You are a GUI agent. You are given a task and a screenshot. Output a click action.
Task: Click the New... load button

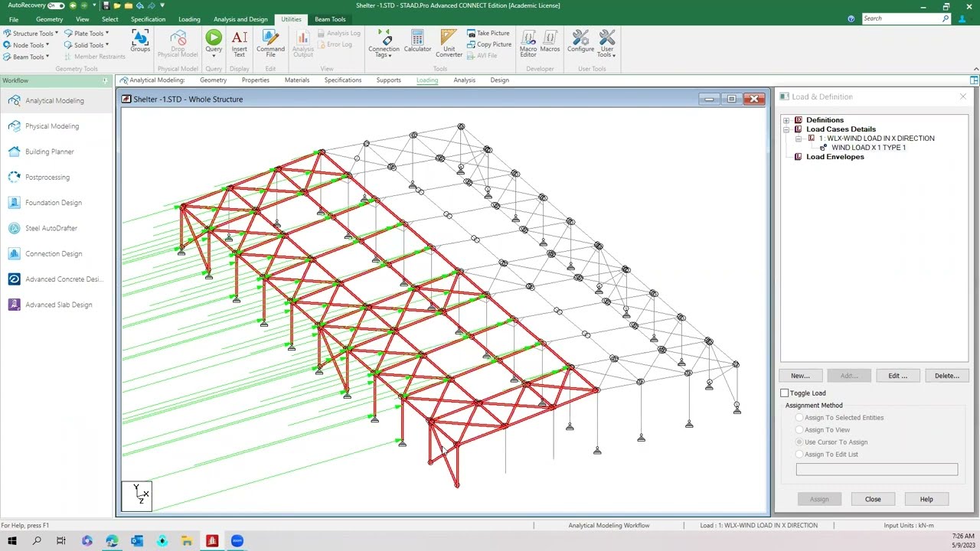800,376
